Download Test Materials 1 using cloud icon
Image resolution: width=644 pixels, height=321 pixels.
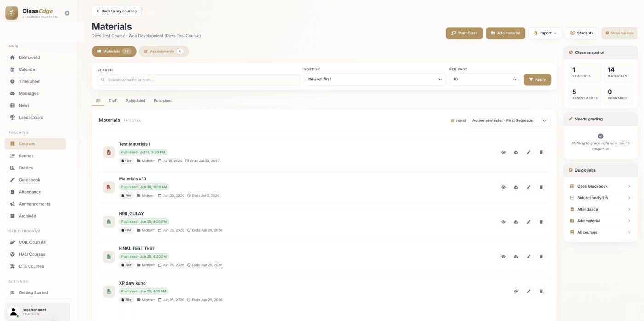coord(516,152)
